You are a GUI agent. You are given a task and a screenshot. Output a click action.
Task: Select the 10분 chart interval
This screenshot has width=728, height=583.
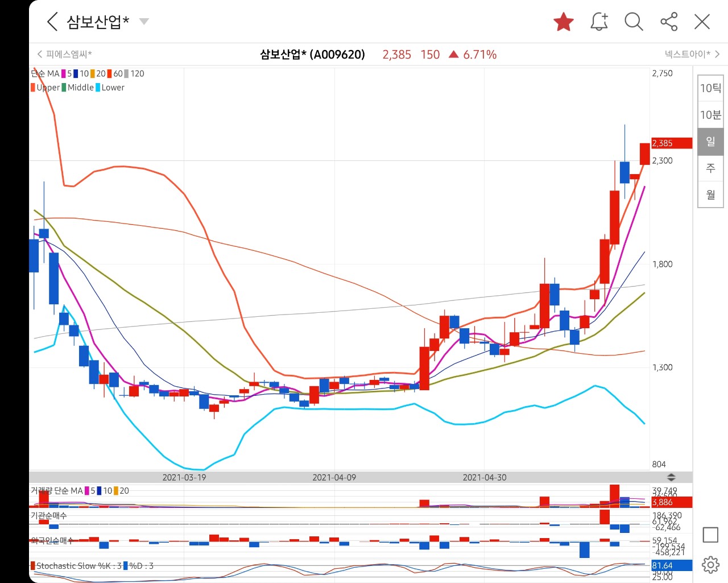(710, 115)
